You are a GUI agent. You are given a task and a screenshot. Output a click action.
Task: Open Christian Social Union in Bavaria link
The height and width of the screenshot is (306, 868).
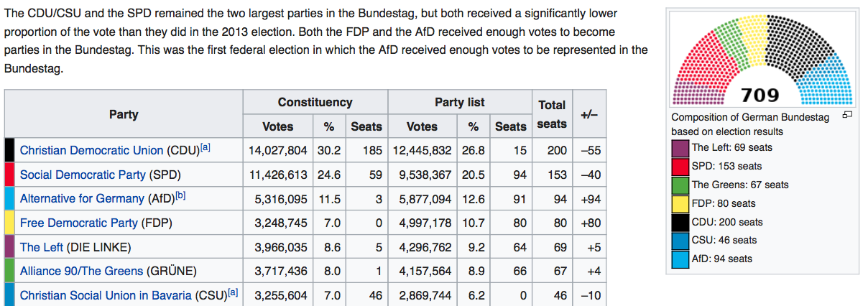(x=106, y=295)
